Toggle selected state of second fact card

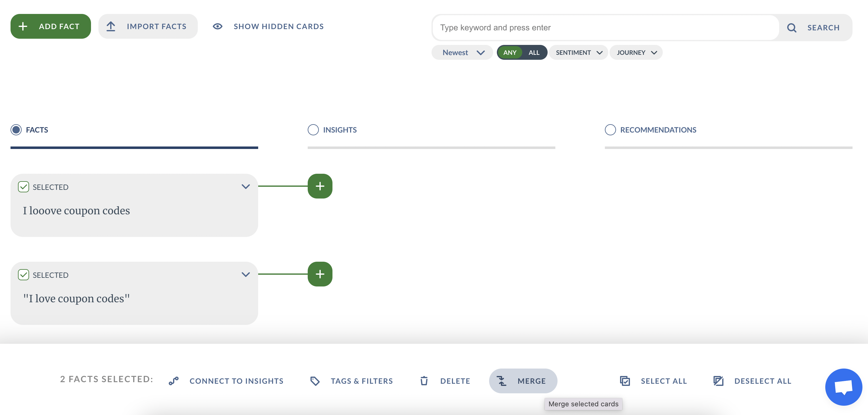click(24, 274)
